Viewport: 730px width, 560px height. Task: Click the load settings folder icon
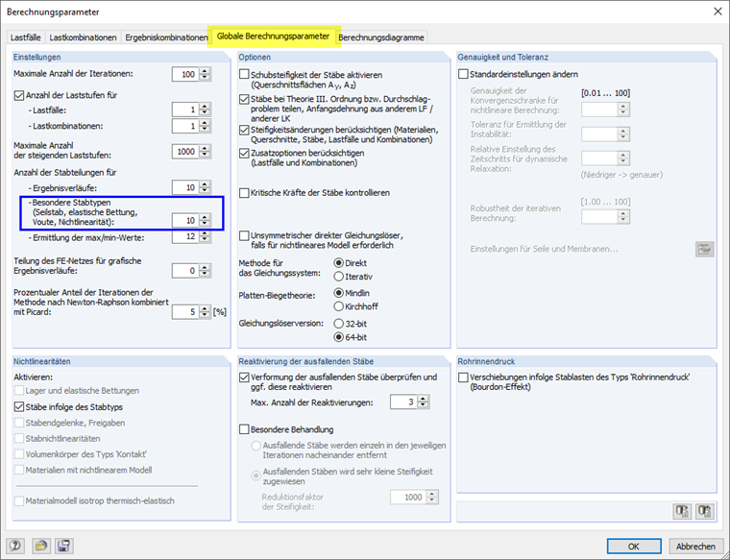(x=41, y=546)
